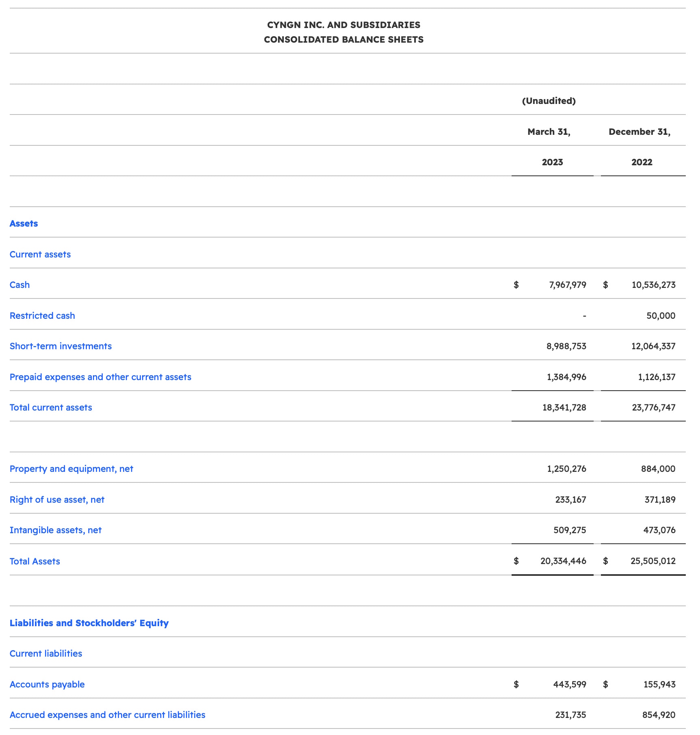This screenshot has width=700, height=735.
Task: Click short-term investments value 8,988,753
Action: click(566, 346)
